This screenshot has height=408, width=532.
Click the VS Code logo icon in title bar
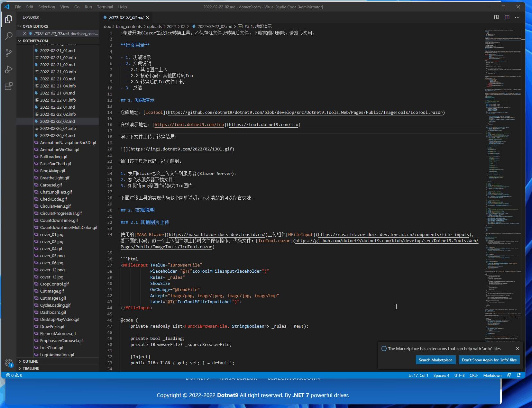(7, 7)
